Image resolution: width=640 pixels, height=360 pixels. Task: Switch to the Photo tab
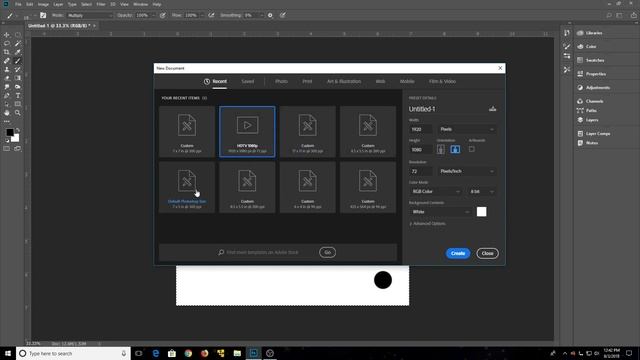[281, 82]
